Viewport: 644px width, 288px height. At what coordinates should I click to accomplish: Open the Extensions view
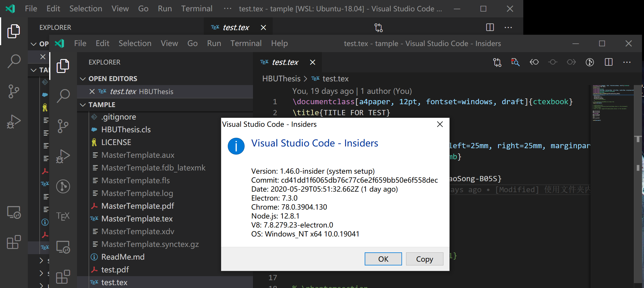pos(63,277)
